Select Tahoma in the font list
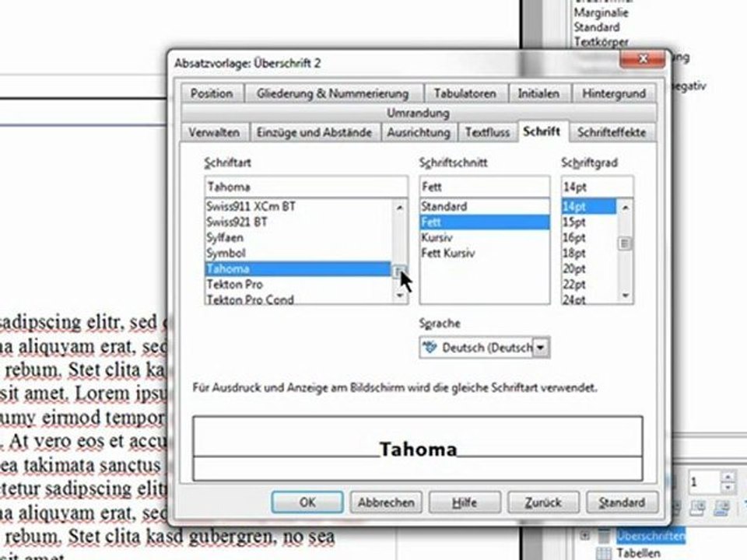 [x=298, y=269]
